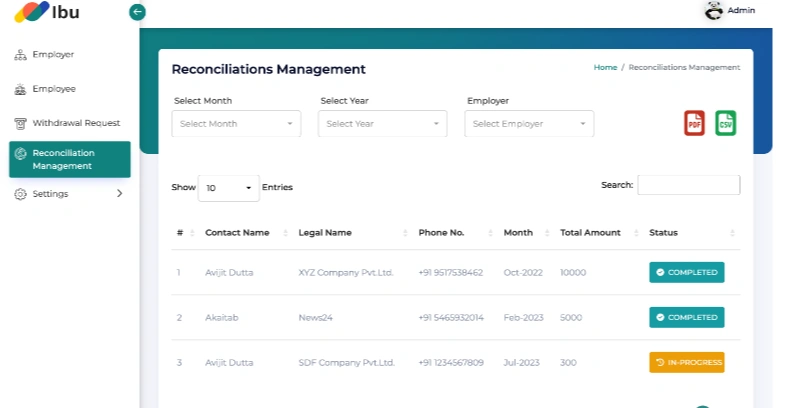Open the Select Month dropdown

236,124
